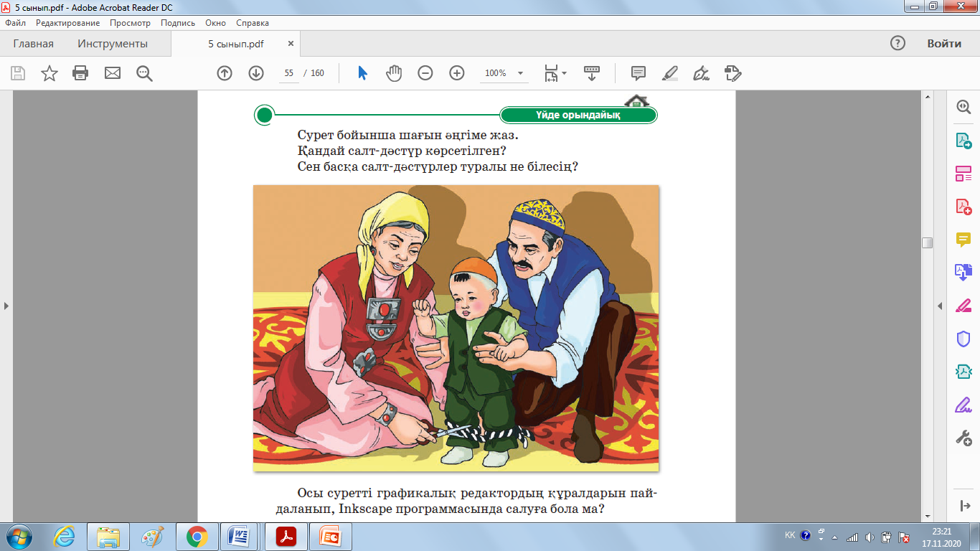The image size is (980, 551).
Task: Switch to the Инструменты tab
Action: coord(113,44)
